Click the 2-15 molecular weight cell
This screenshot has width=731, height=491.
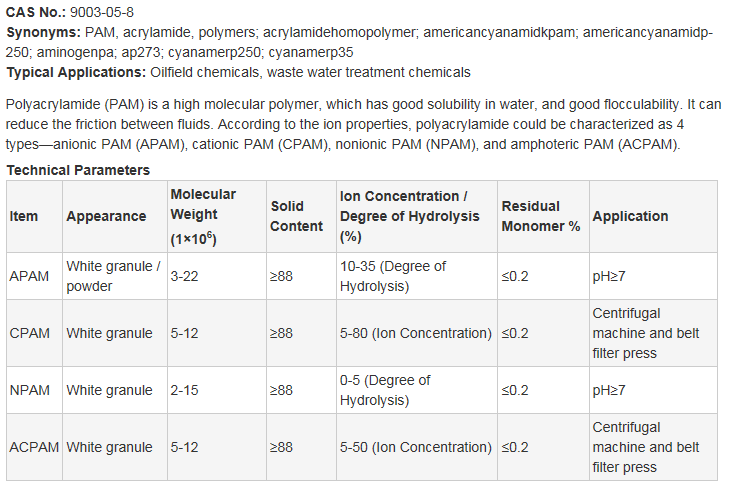pyautogui.click(x=217, y=390)
